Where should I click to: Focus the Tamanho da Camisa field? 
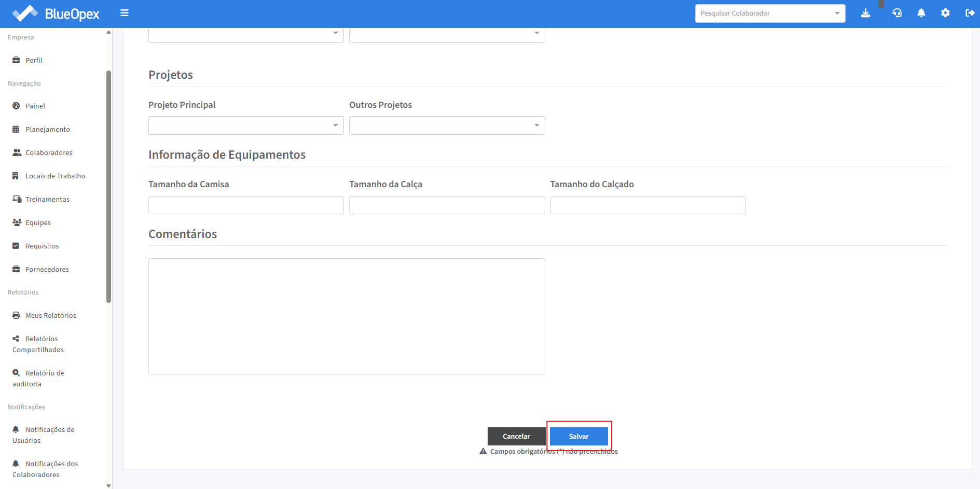[x=246, y=205]
